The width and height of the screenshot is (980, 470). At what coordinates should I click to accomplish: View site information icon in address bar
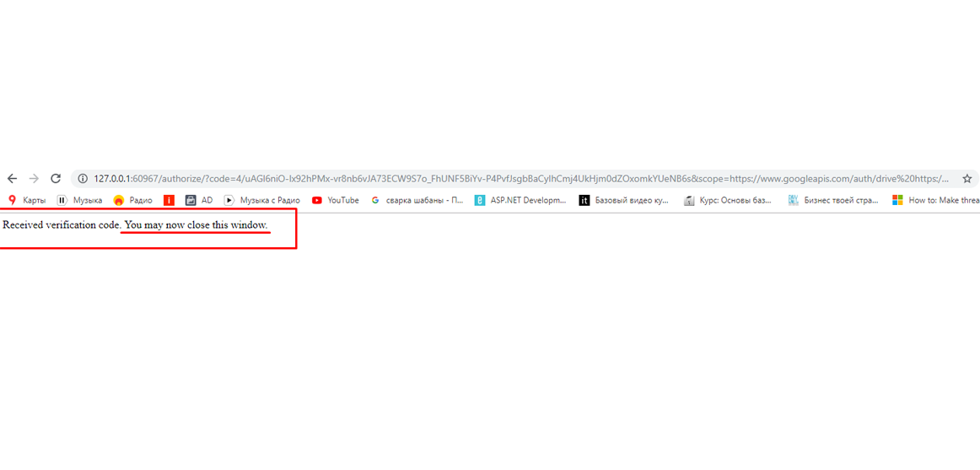pyautogui.click(x=83, y=179)
